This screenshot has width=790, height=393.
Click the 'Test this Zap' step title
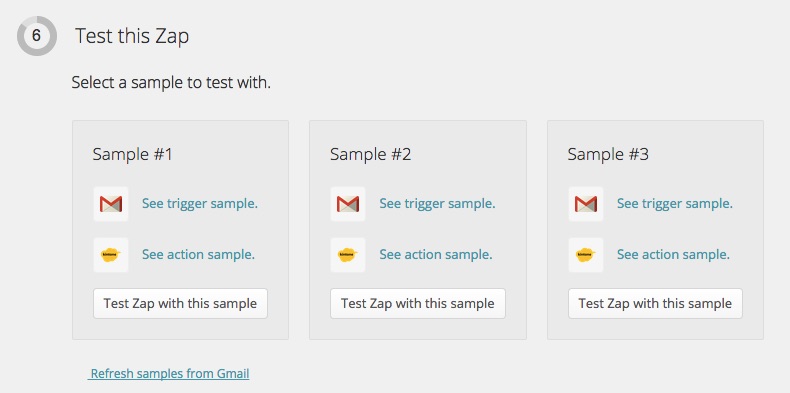[x=132, y=36]
